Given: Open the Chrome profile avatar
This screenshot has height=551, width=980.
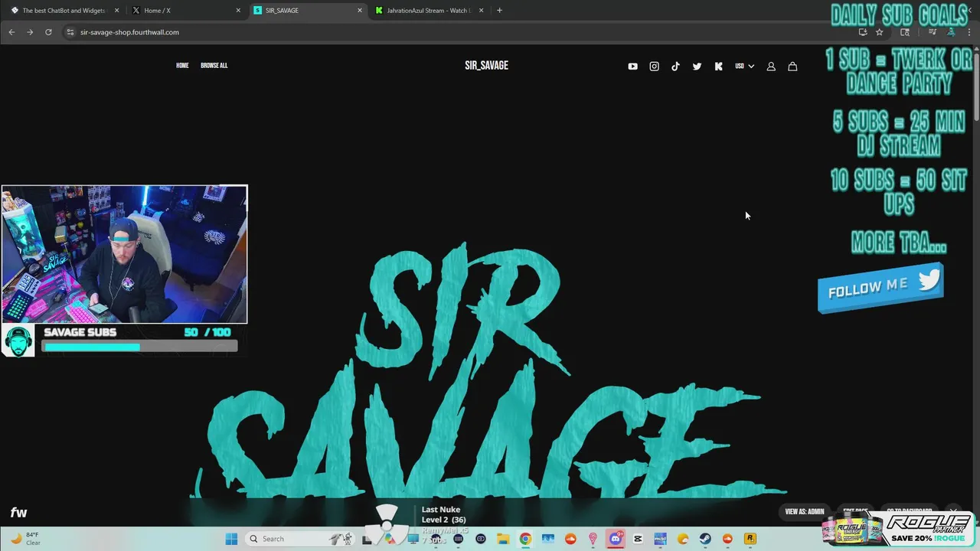Looking at the screenshot, I should [951, 32].
